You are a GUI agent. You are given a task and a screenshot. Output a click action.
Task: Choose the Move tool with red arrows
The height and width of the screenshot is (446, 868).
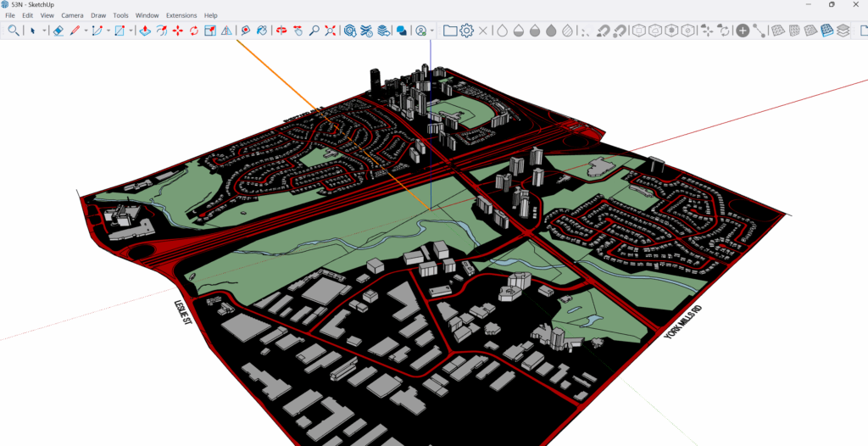click(178, 31)
